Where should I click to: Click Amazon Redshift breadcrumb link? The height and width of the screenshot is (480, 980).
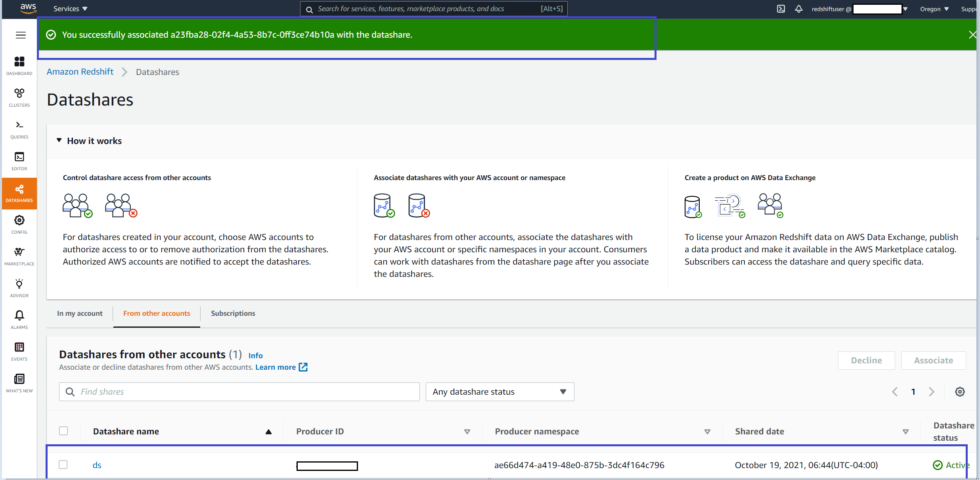pos(80,72)
